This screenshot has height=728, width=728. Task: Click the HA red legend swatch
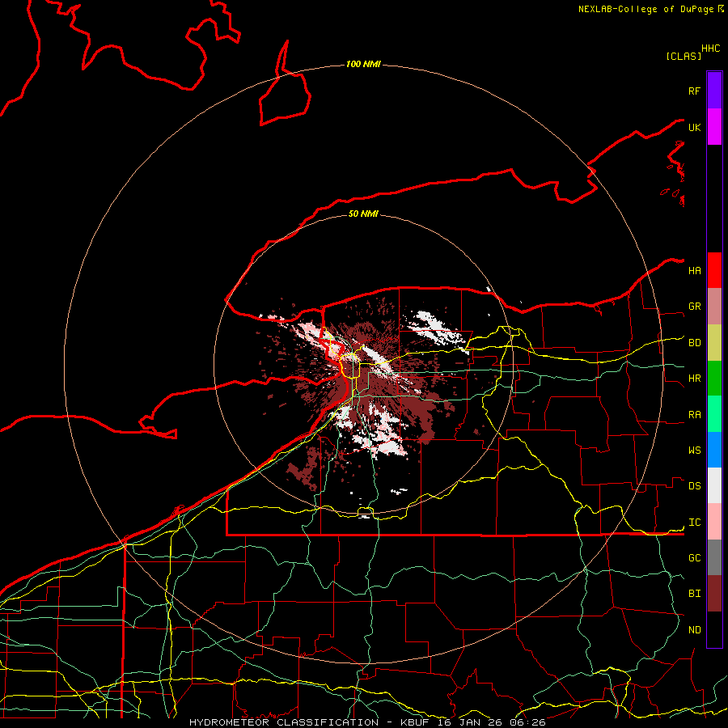(x=714, y=270)
